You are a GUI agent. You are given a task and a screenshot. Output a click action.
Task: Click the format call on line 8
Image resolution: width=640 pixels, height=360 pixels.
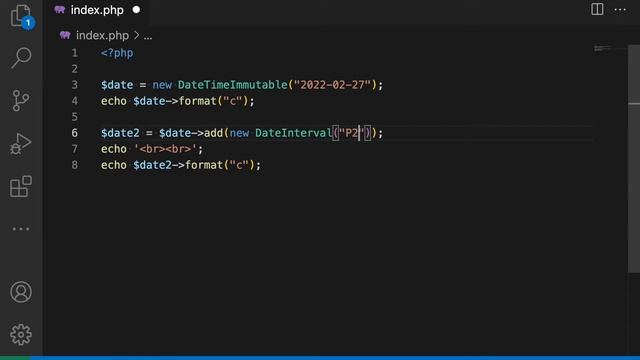204,165
